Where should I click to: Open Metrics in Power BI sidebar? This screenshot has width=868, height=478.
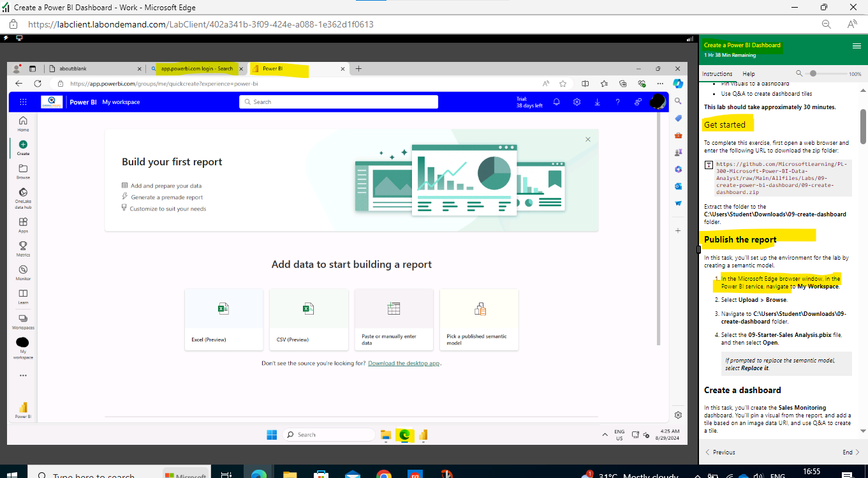tap(23, 248)
